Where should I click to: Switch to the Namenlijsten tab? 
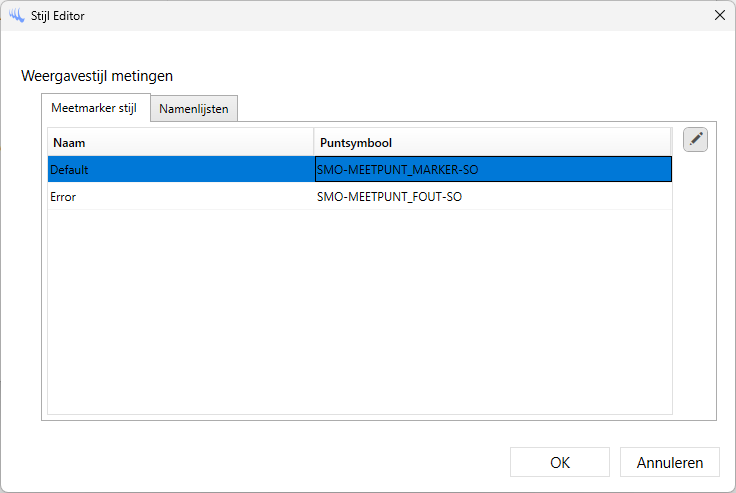coord(194,108)
